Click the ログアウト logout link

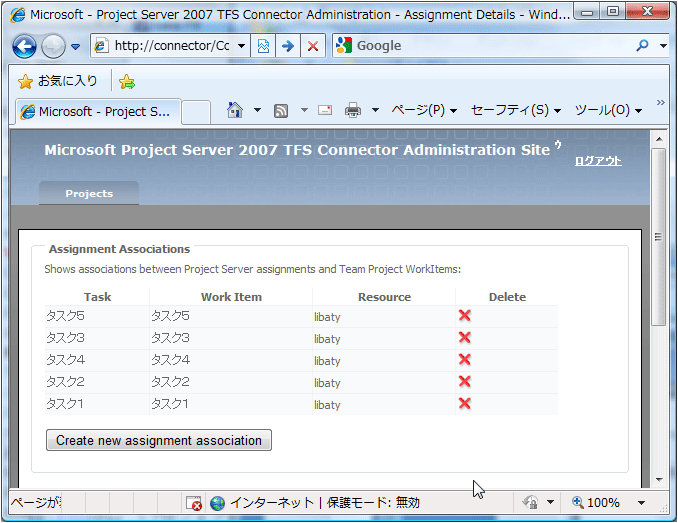[598, 161]
